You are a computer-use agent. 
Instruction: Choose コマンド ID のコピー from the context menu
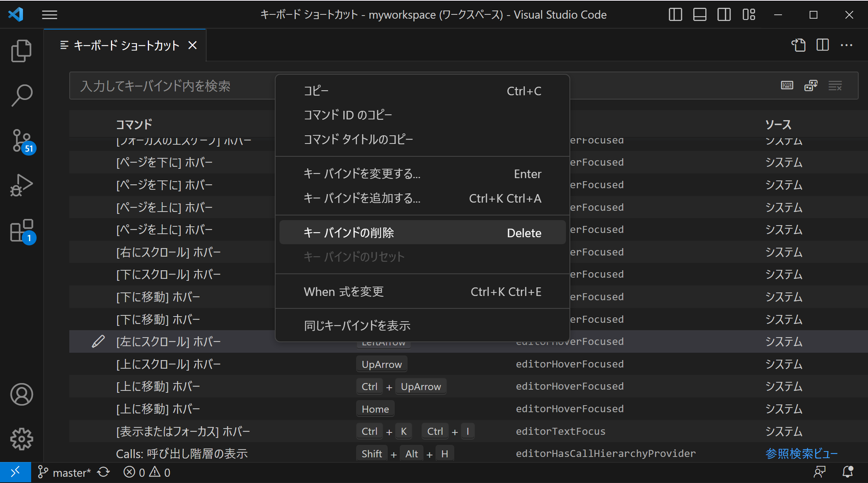coord(422,115)
